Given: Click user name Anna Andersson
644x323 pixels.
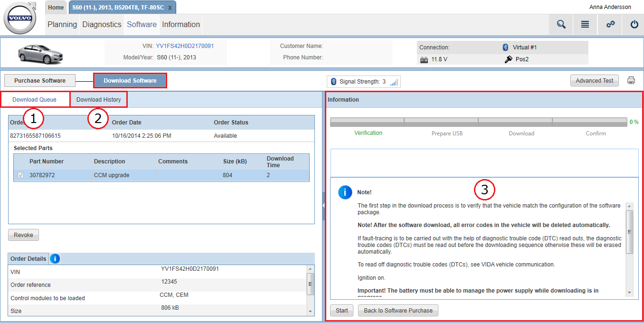Looking at the screenshot, I should tap(610, 7).
